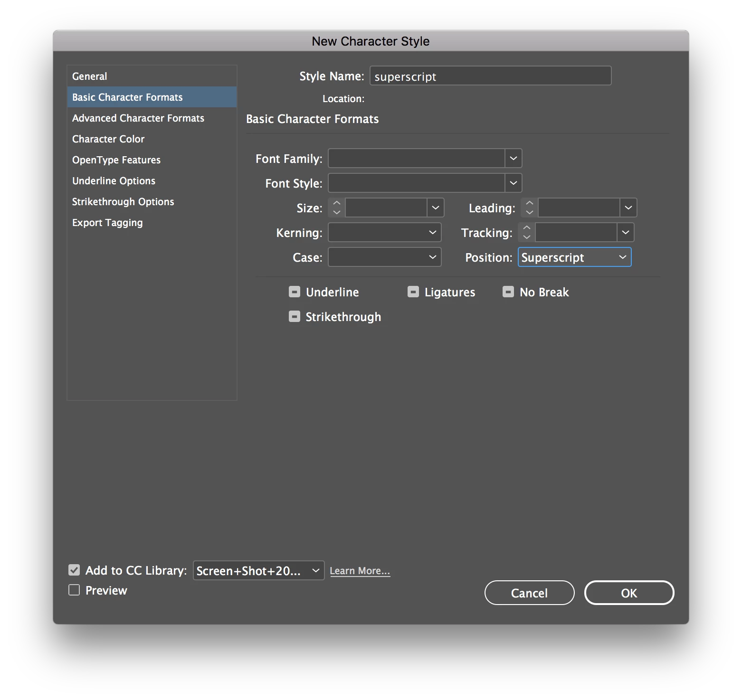Toggle the Strikethrough checkbox
The width and height of the screenshot is (742, 700).
295,316
